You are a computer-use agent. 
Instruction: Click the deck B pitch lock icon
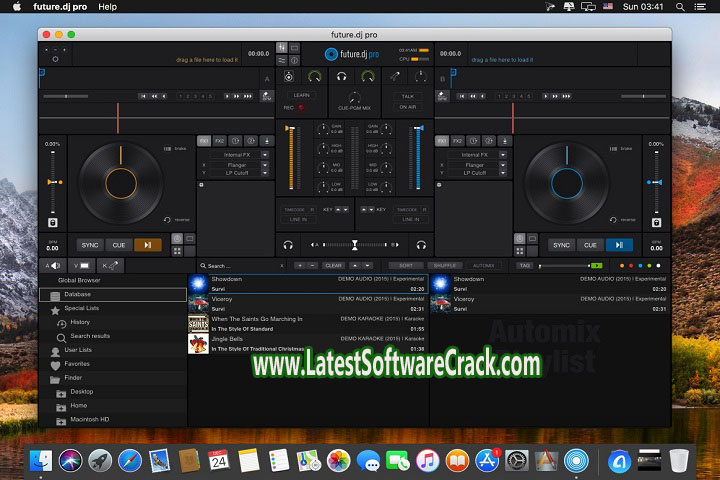tap(656, 223)
